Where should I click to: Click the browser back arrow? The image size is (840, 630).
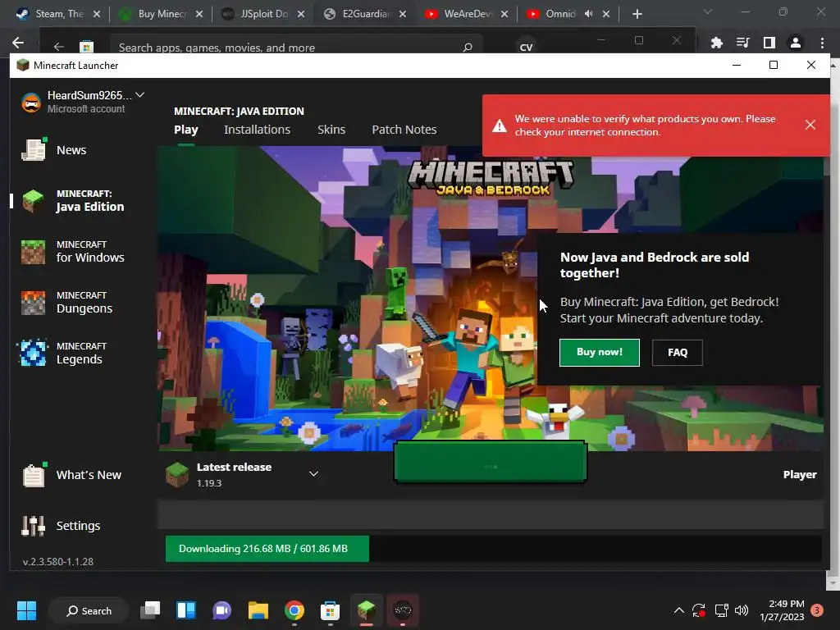18,43
